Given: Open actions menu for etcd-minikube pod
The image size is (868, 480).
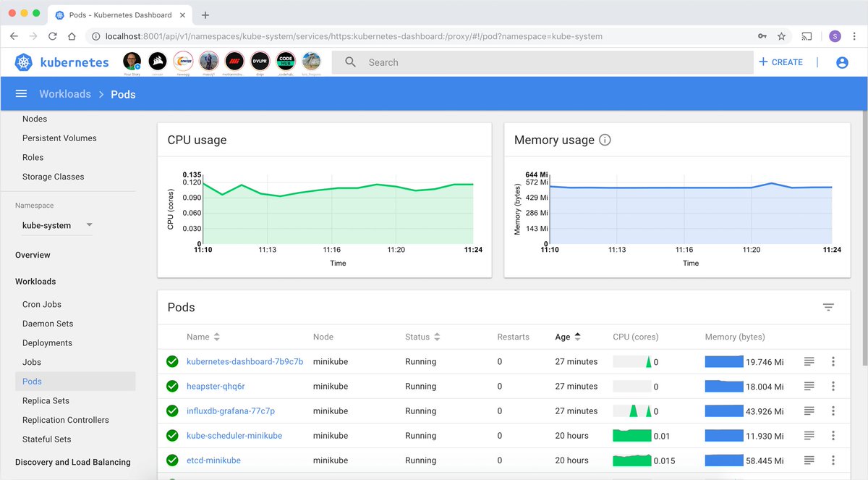Looking at the screenshot, I should click(x=833, y=460).
